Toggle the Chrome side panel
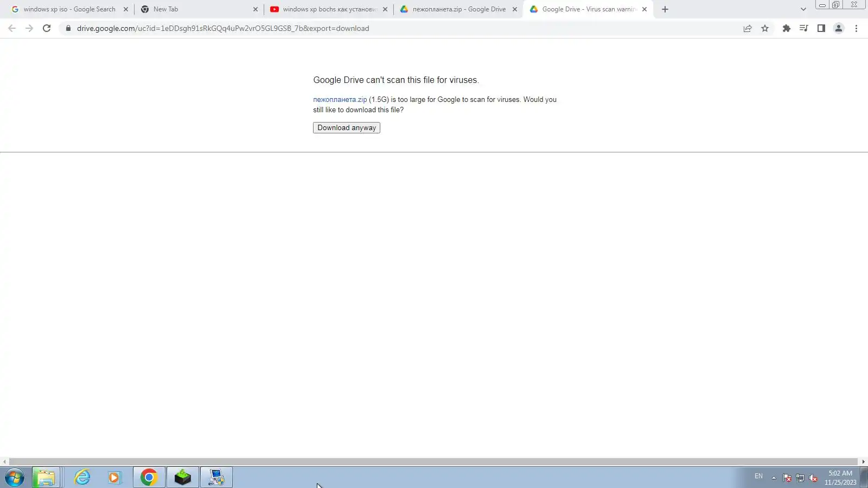This screenshot has width=868, height=488. pyautogui.click(x=821, y=28)
